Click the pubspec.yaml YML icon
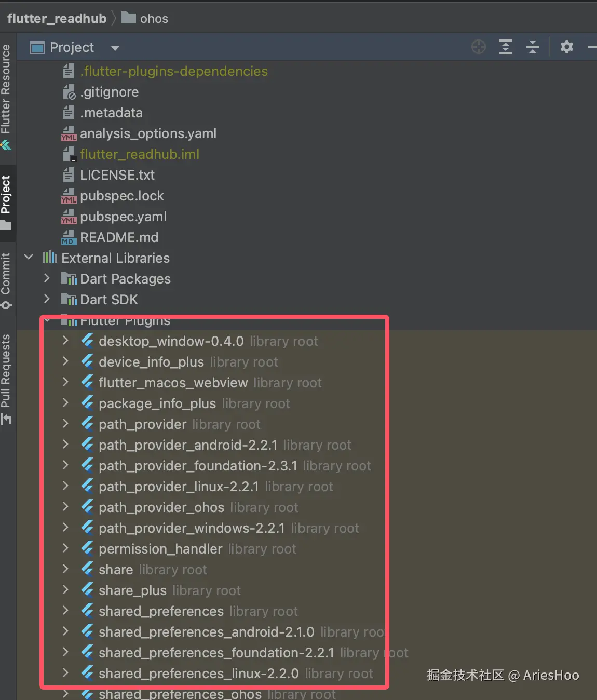Viewport: 597px width, 700px height. click(69, 217)
